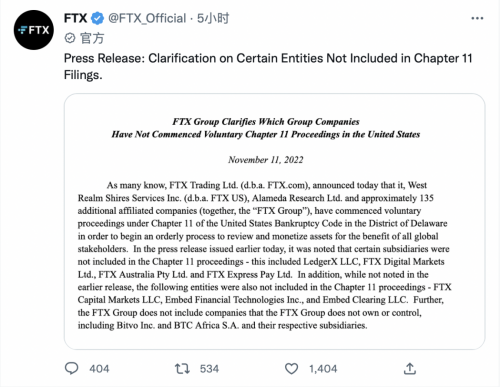The height and width of the screenshot is (387, 500).
Task: Click the share upload icon
Action: pos(410,368)
